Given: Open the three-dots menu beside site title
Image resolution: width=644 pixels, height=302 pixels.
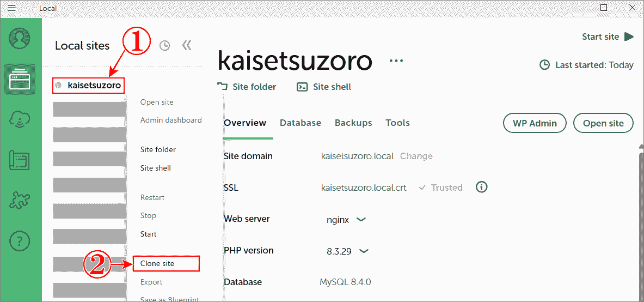Looking at the screenshot, I should tap(396, 61).
